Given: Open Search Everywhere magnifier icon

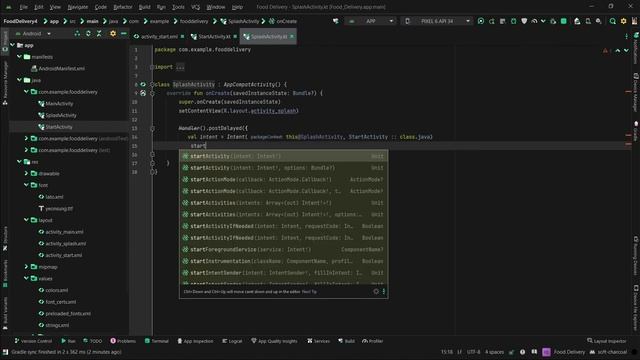Looking at the screenshot, I should (613, 21).
